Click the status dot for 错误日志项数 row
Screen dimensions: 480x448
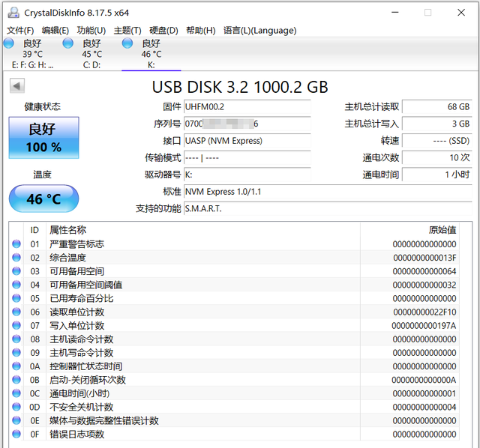click(x=16, y=434)
